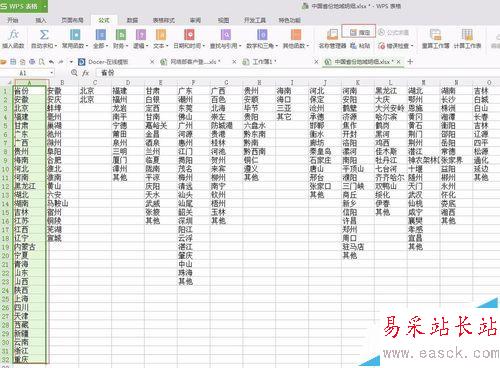Viewport: 500px width, 368px height.
Task: Switch to the 开始 ribbon tab
Action: 13,20
